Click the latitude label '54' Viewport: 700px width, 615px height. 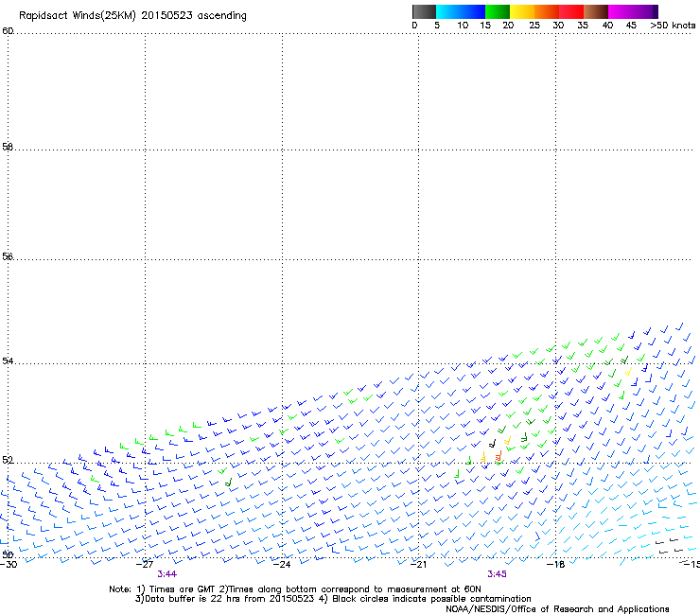coord(8,360)
